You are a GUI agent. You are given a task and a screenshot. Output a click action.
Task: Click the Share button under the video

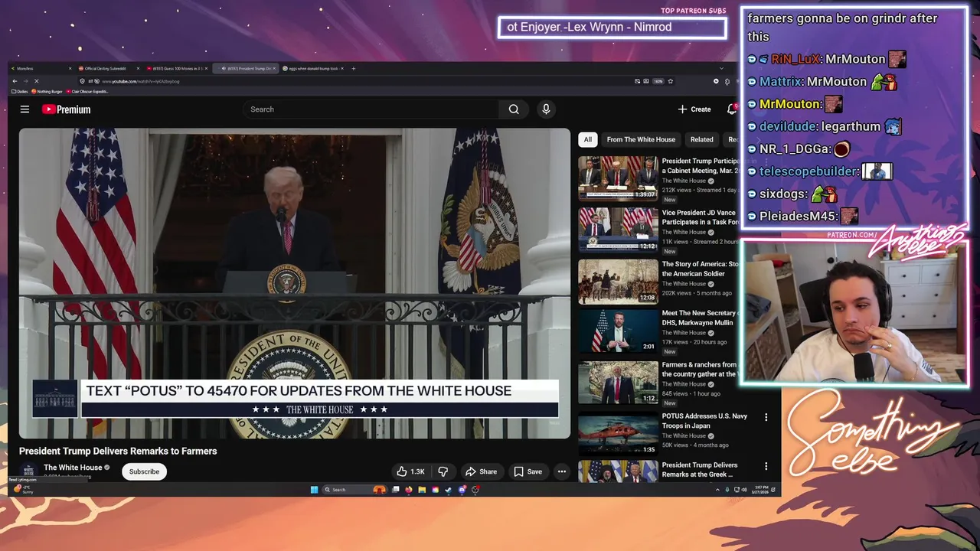pyautogui.click(x=481, y=471)
